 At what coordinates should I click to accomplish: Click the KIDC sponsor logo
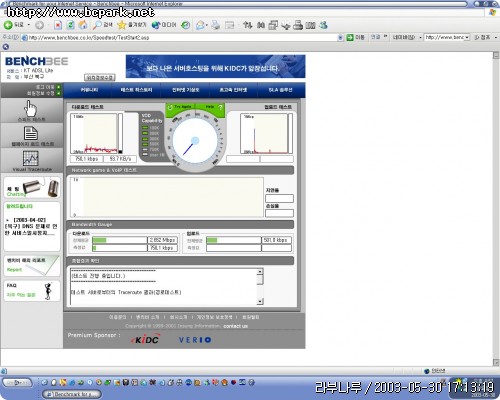(x=146, y=339)
